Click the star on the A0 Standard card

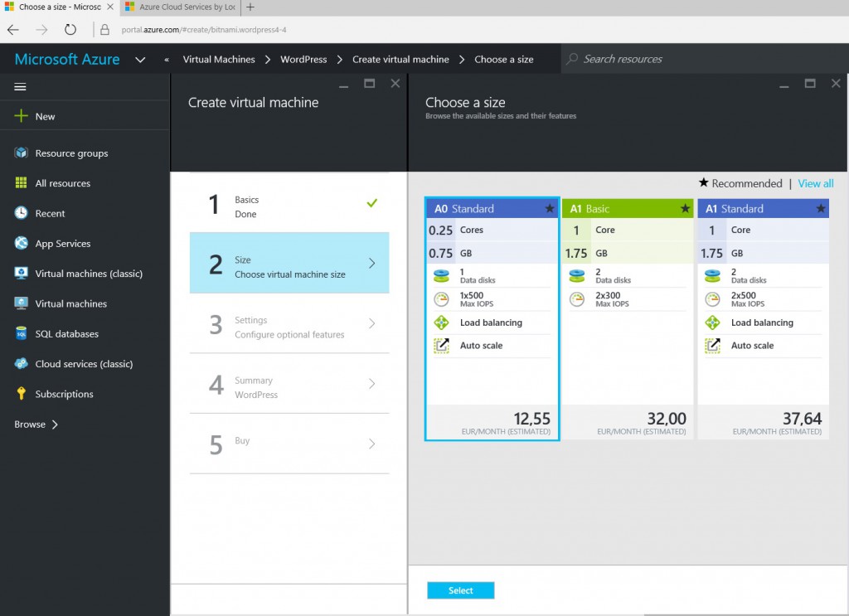pos(550,208)
